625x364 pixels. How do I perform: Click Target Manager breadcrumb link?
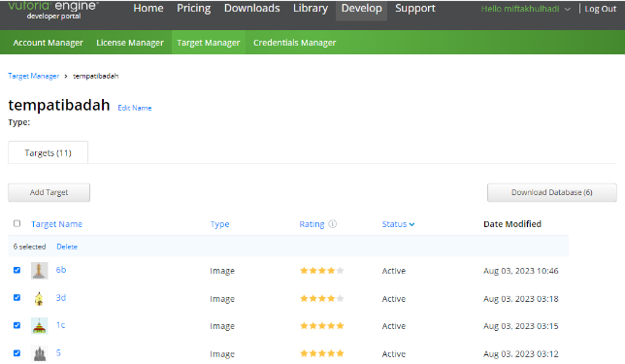33,76
